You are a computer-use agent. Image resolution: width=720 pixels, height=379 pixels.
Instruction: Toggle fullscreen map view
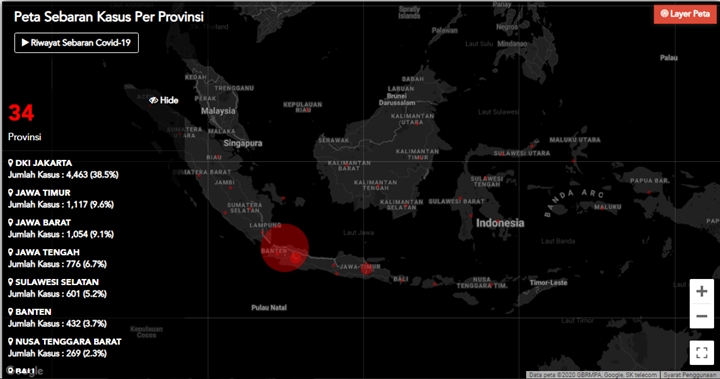point(702,353)
